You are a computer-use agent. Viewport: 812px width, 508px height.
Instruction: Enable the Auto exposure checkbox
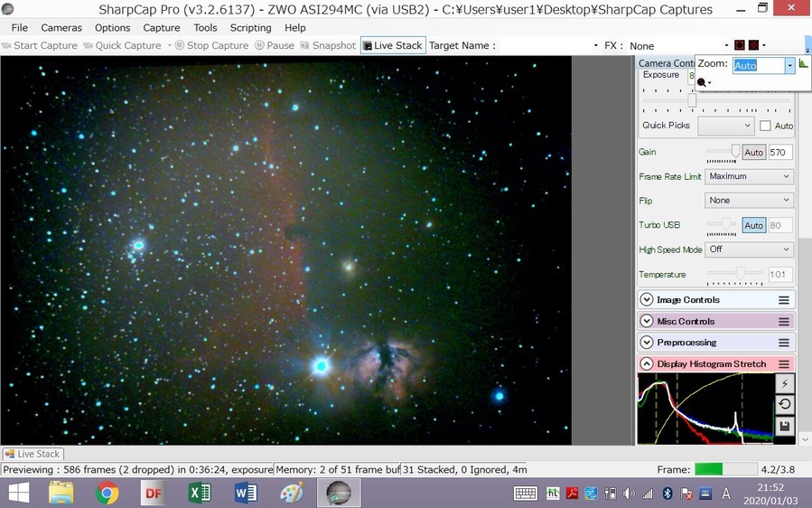(765, 126)
